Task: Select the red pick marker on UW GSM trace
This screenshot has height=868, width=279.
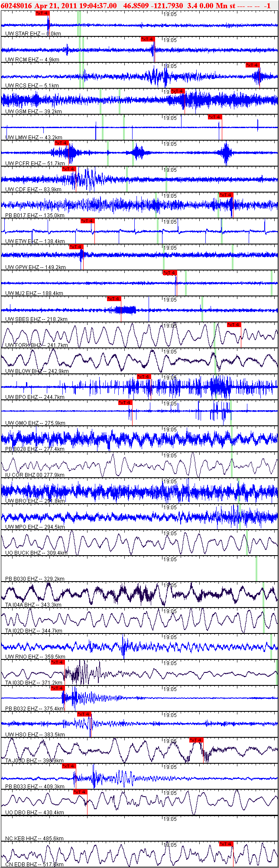Action: 178,91
